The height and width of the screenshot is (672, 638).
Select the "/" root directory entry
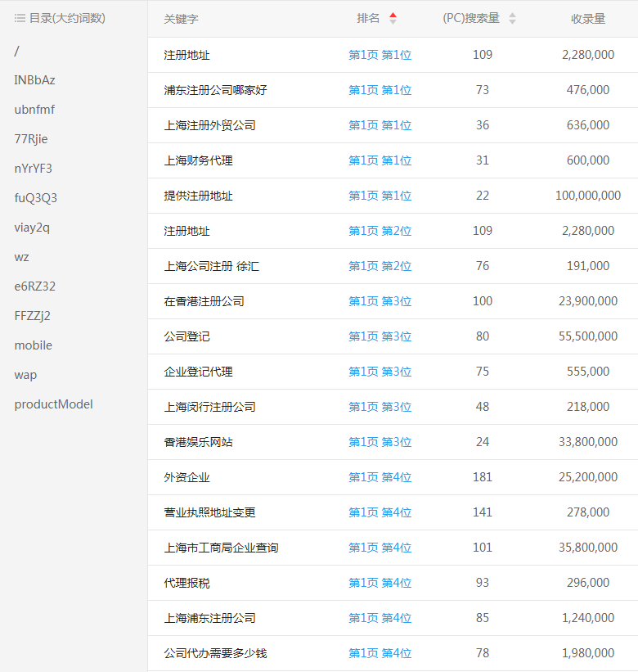(x=16, y=51)
